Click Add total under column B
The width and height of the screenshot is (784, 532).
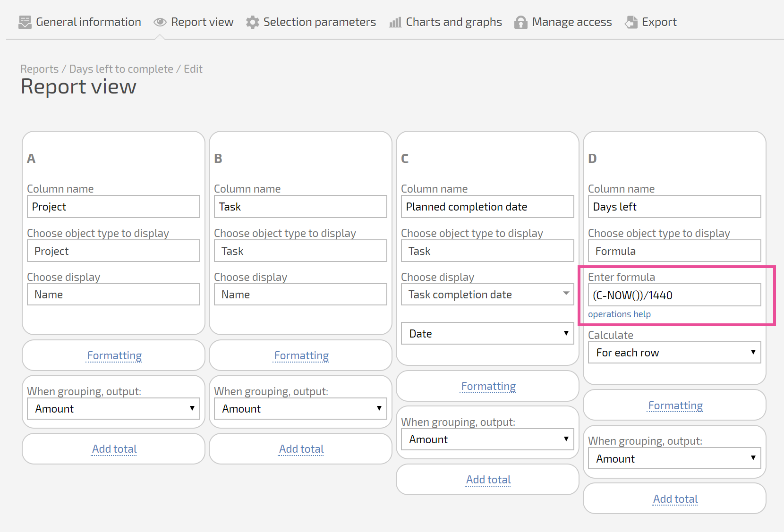(301, 449)
